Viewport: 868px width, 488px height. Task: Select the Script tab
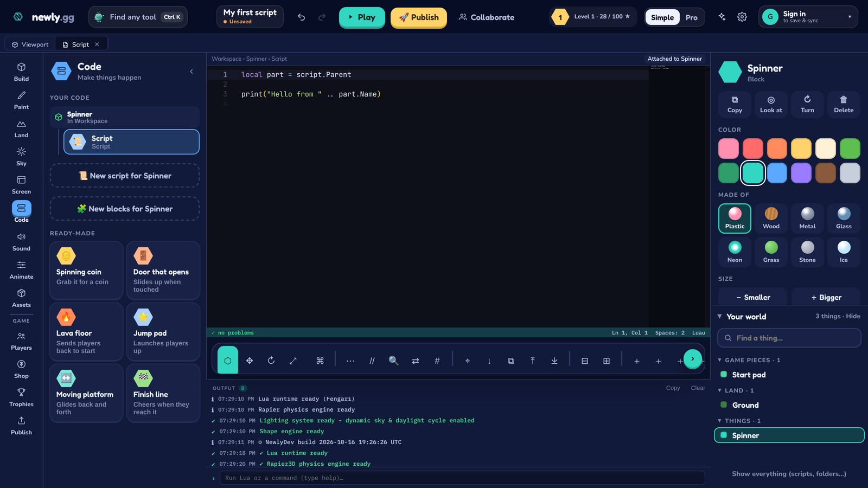pyautogui.click(x=81, y=44)
